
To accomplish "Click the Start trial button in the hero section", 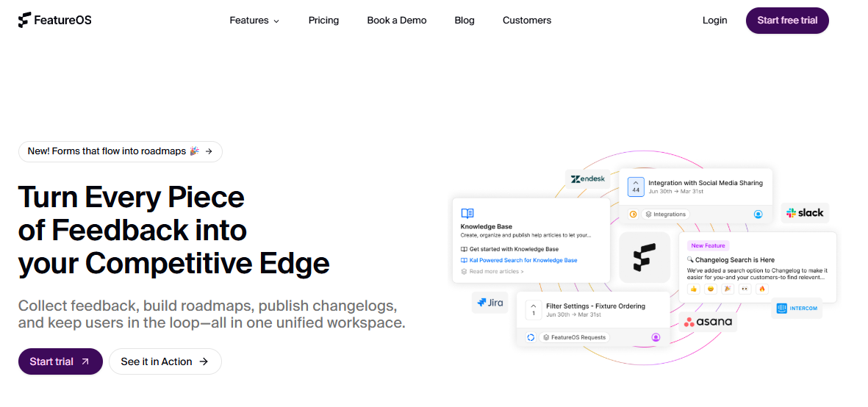I will pos(60,361).
